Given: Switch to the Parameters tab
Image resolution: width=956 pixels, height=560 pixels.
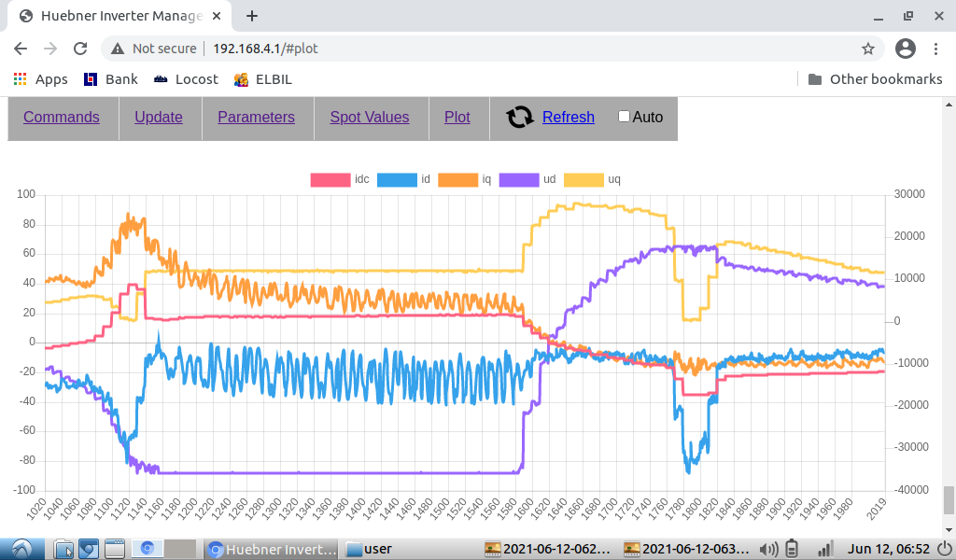Looking at the screenshot, I should point(256,118).
